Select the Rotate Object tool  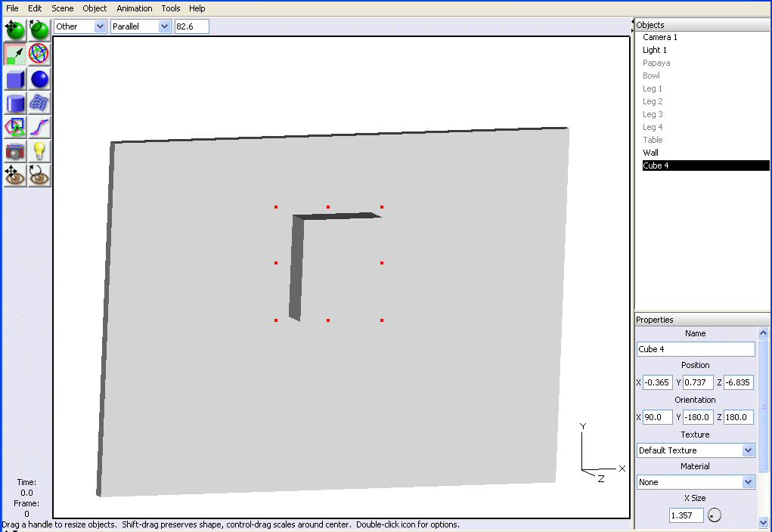coord(39,29)
